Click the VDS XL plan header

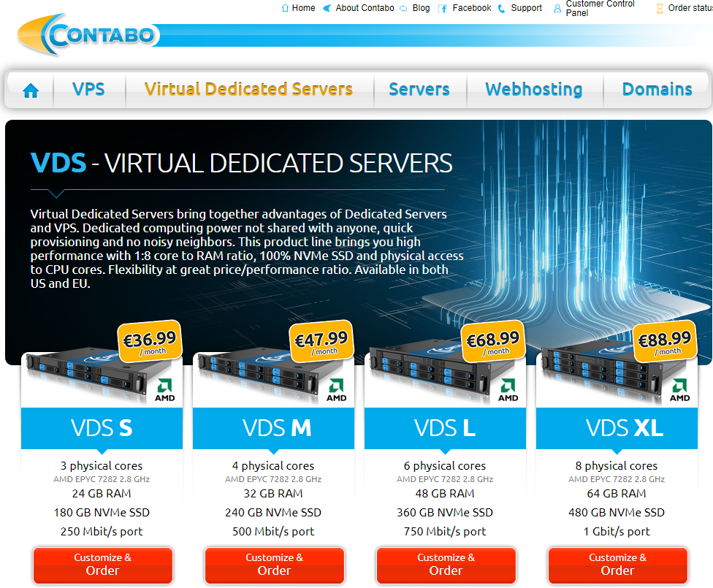(617, 429)
